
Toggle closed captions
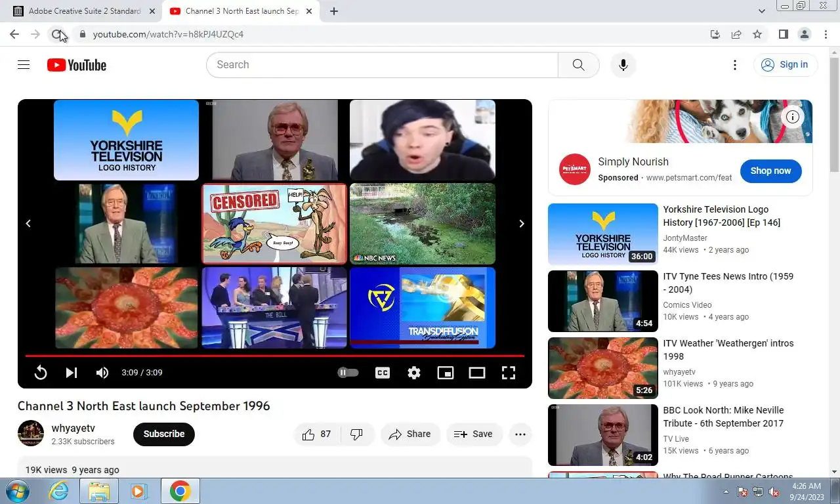pos(383,373)
